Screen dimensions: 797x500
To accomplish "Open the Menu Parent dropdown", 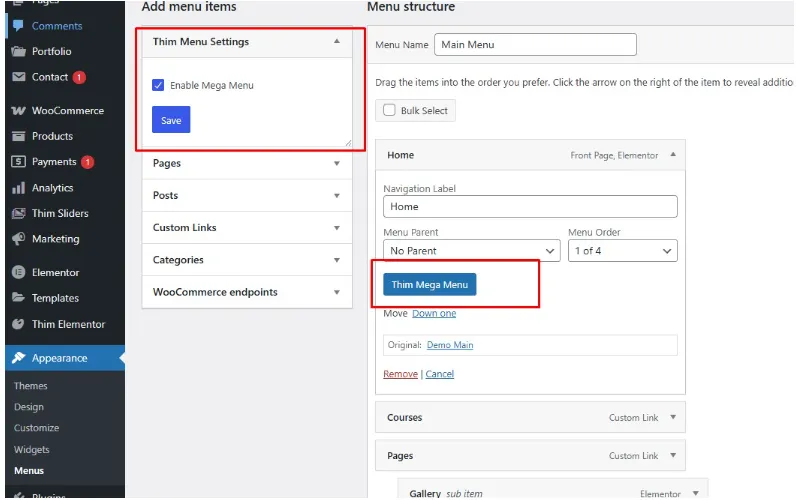I will click(x=472, y=251).
